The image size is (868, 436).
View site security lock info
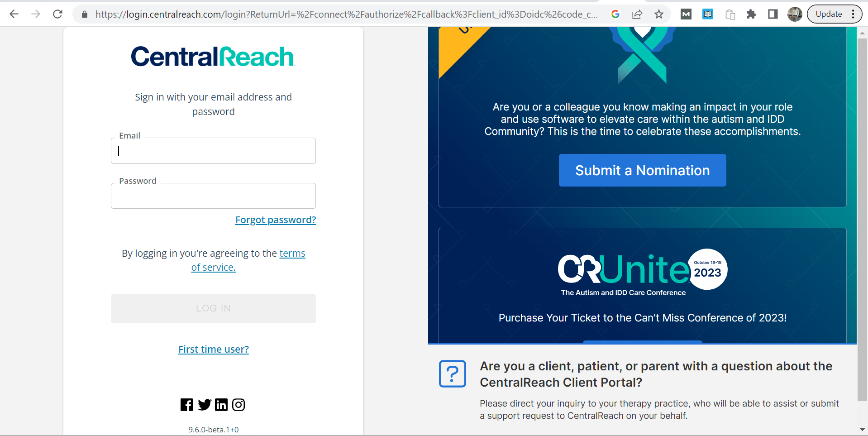(x=84, y=14)
